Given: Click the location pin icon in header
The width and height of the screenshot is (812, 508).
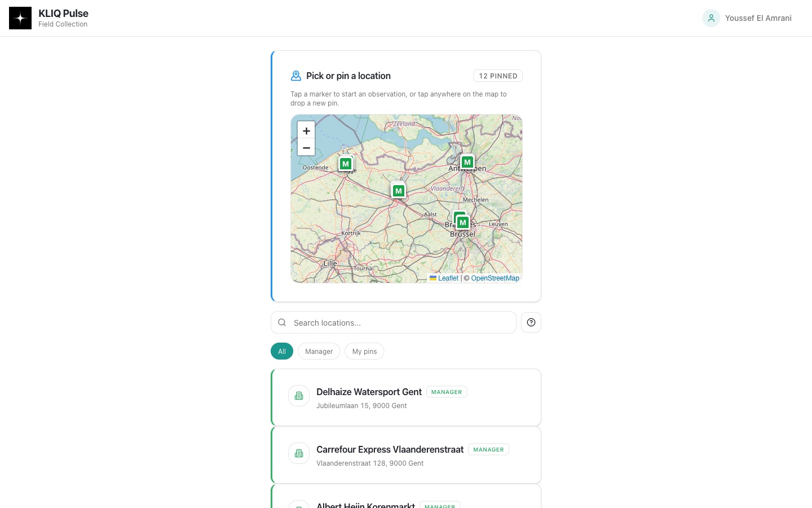Looking at the screenshot, I should coord(296,76).
